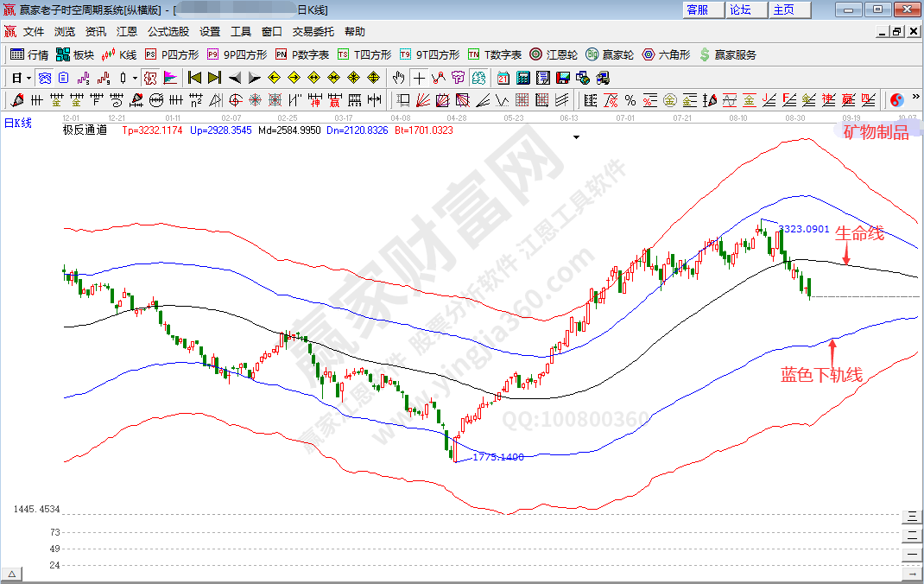Screen dimensions: 924x584
Task: Expand the small triangle at bottom-left corner
Action: [x=12, y=574]
